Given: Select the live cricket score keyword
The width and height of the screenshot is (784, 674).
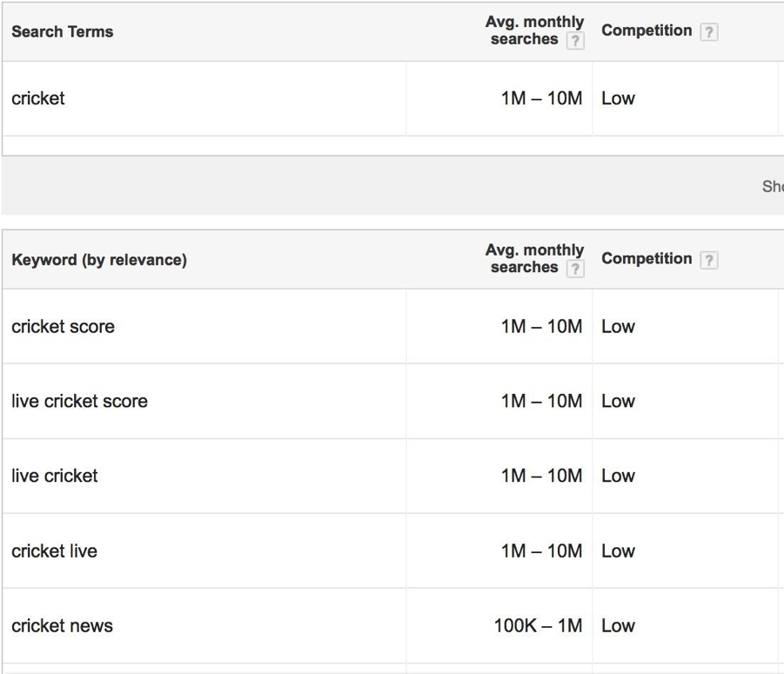Looking at the screenshot, I should click(77, 401).
